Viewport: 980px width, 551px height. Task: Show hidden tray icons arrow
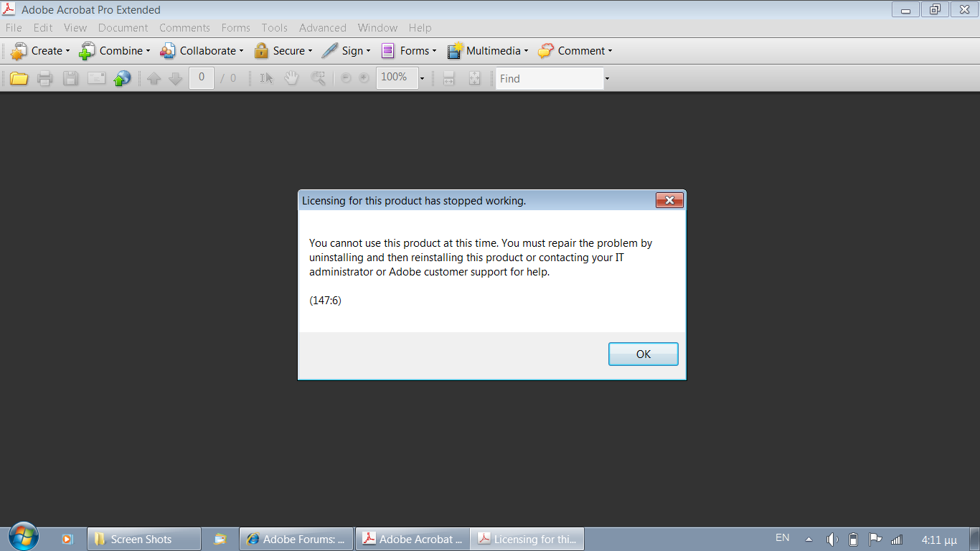(x=809, y=540)
